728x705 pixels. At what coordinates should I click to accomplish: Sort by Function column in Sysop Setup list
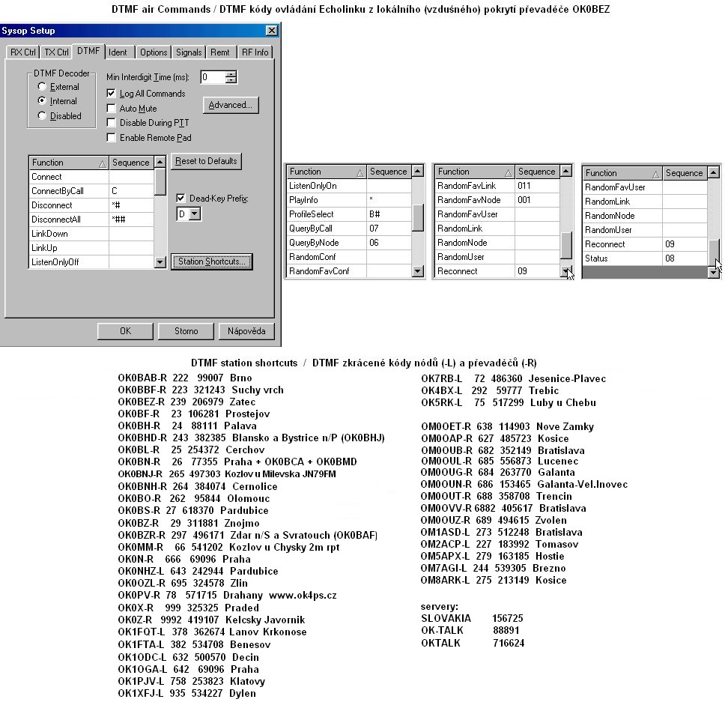(x=69, y=163)
